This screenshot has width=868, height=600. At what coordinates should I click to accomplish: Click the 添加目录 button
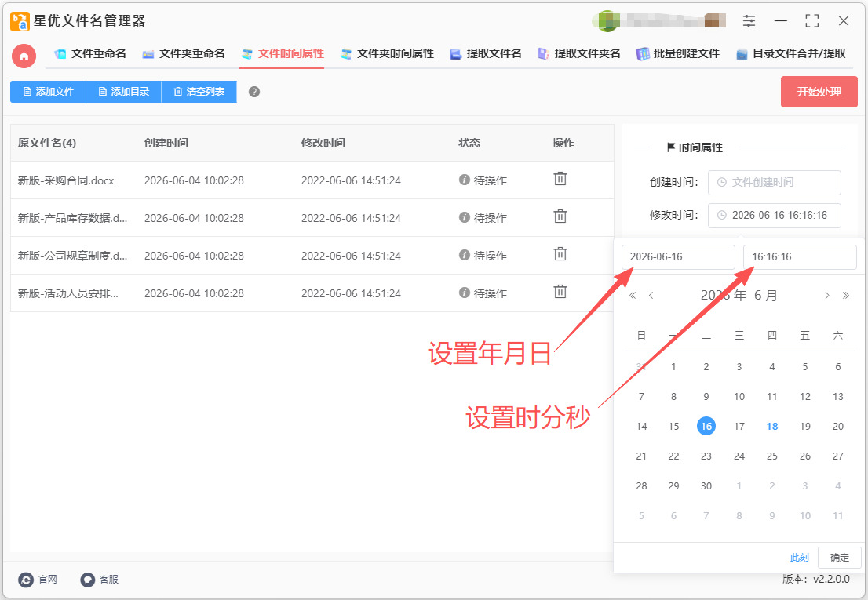pos(123,92)
